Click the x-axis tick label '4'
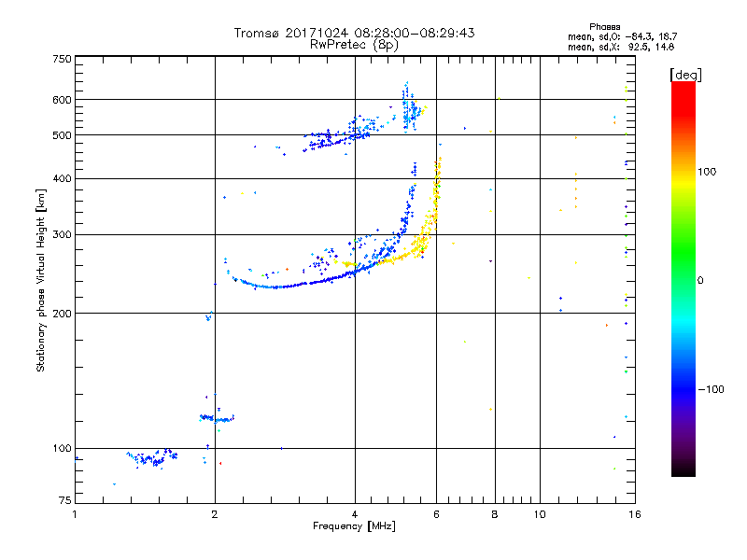Screen dimensions: 747x560 tap(355, 514)
